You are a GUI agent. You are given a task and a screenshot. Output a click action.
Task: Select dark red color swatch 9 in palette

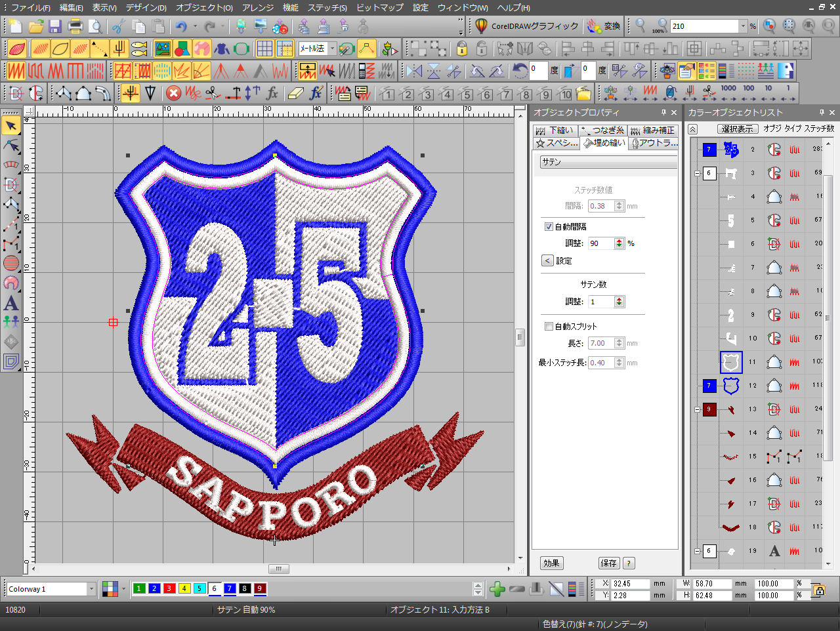pyautogui.click(x=260, y=588)
